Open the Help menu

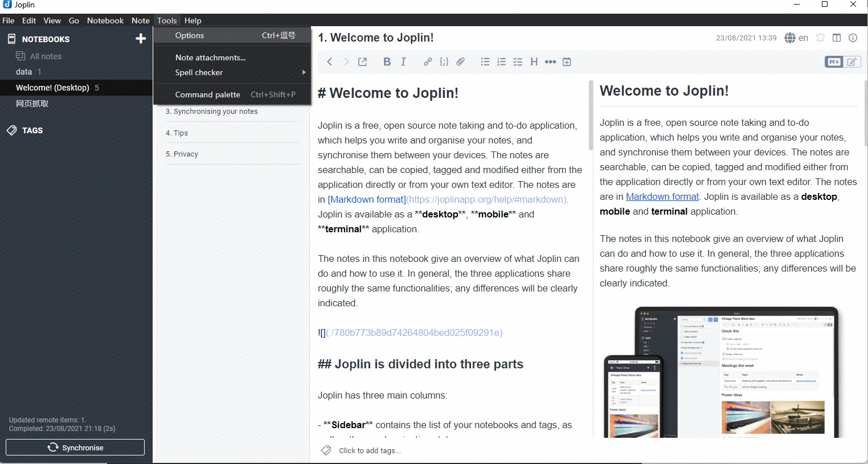coord(193,20)
